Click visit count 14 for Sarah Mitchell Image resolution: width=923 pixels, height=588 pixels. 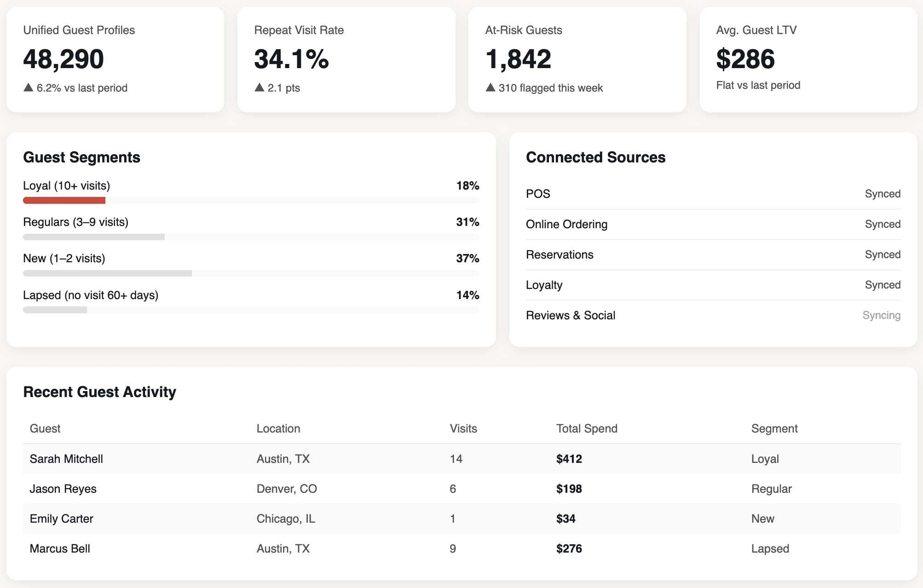pyautogui.click(x=456, y=459)
